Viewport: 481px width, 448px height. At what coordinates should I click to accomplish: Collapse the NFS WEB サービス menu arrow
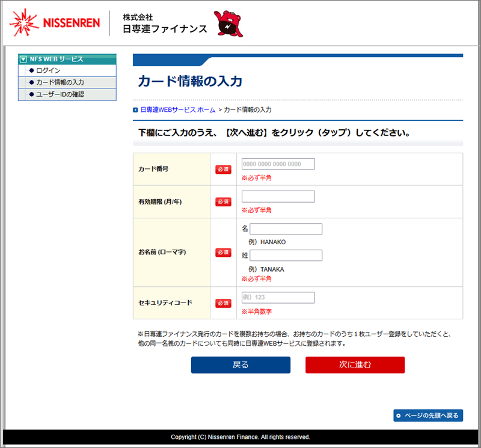pyautogui.click(x=23, y=59)
